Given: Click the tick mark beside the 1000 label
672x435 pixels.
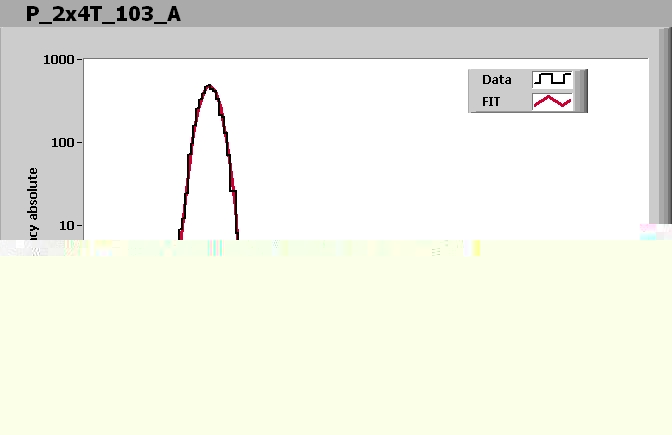Looking at the screenshot, I should pyautogui.click(x=80, y=60).
